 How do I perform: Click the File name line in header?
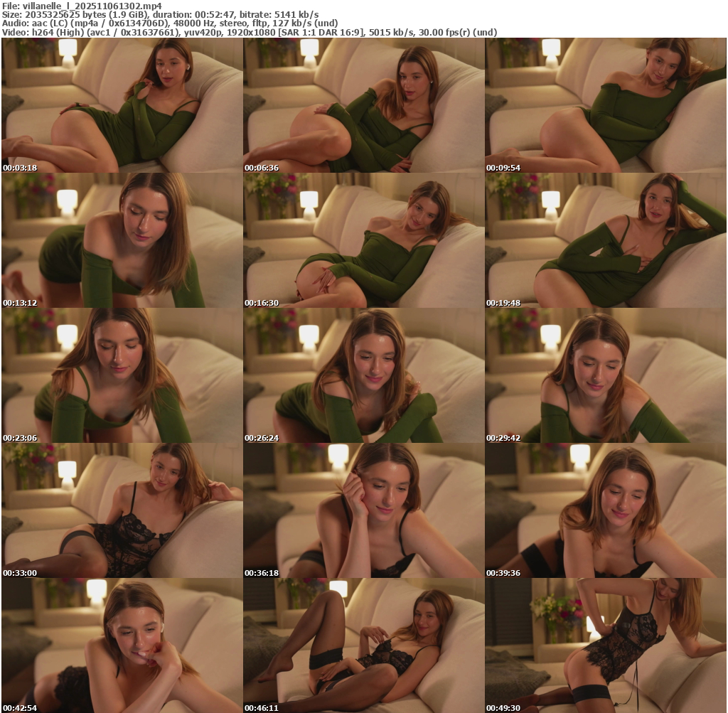click(82, 6)
